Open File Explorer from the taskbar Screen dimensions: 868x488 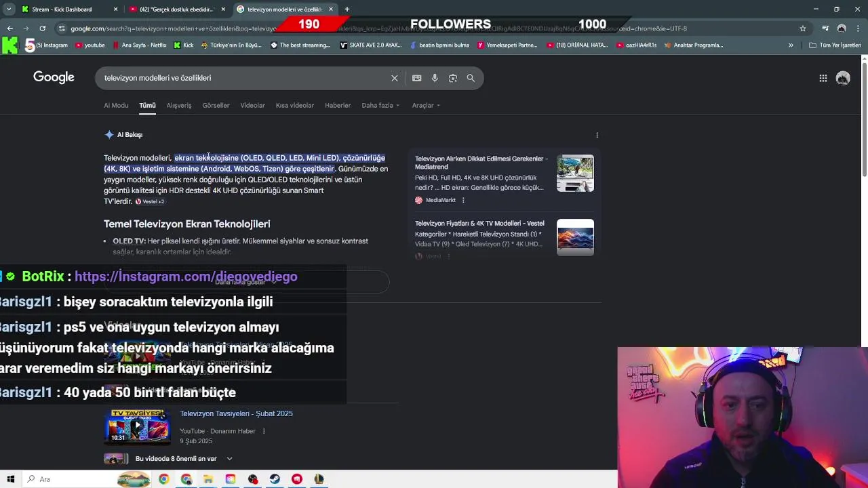tap(208, 479)
